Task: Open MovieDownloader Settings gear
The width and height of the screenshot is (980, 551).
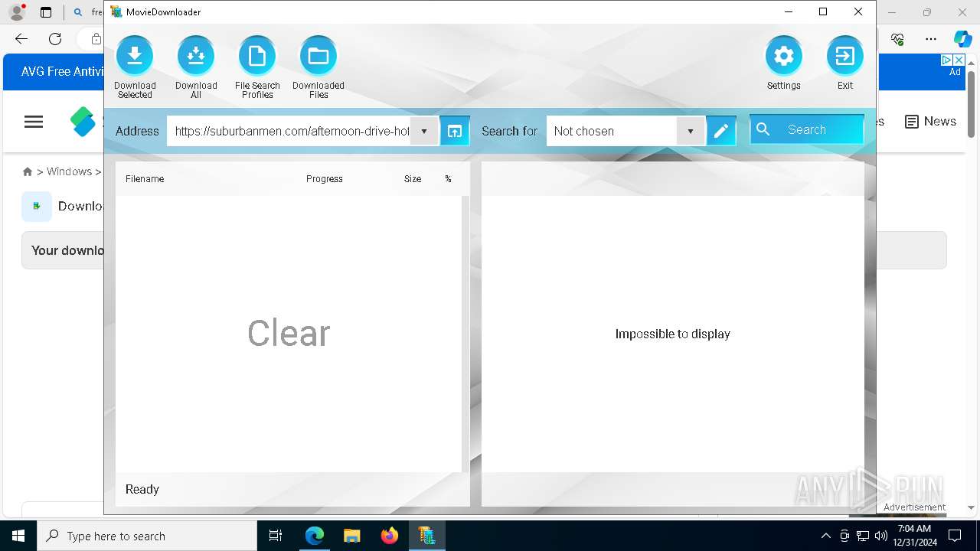Action: 784,56
